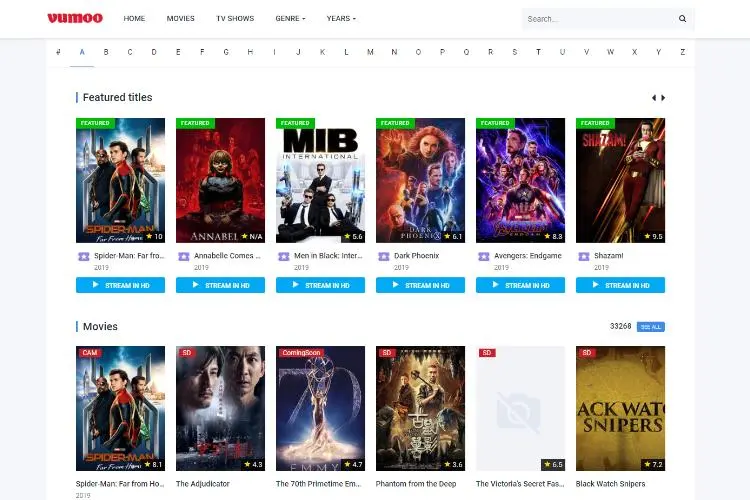Click the movies count '33268'
Screen dimensions: 750x500
click(x=620, y=326)
